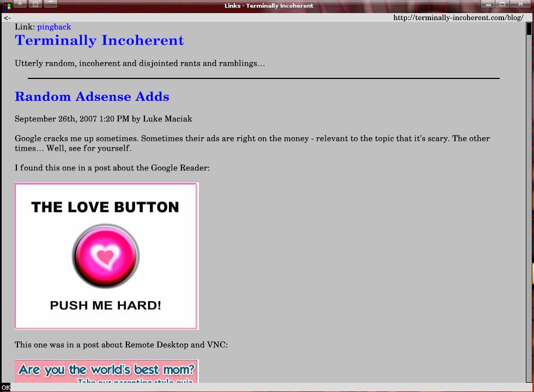Click the empty vertical scrollbar track below thumb

point(529,218)
